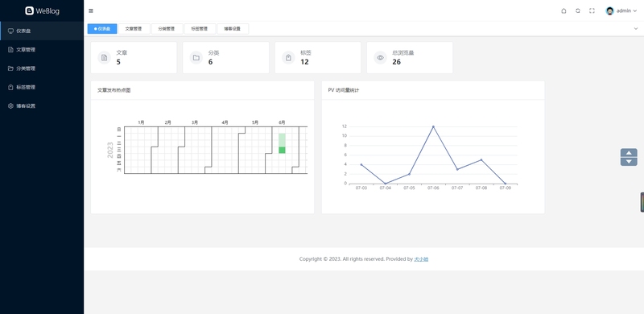Click the refresh icon in header
The height and width of the screenshot is (314, 644).
point(578,10)
